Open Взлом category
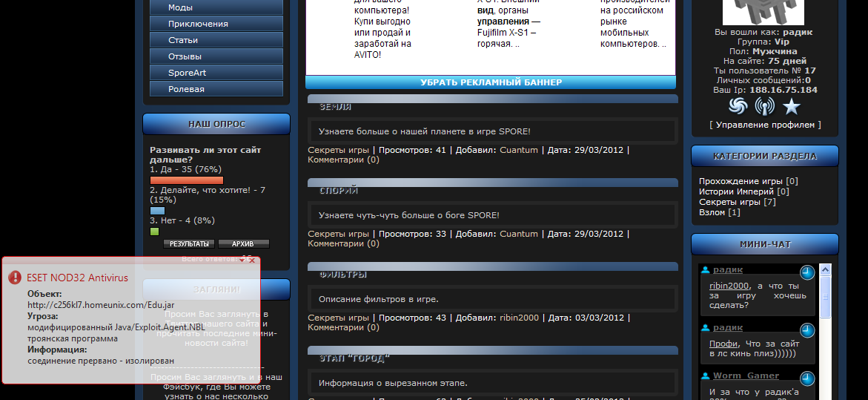868x400 pixels. (x=712, y=212)
